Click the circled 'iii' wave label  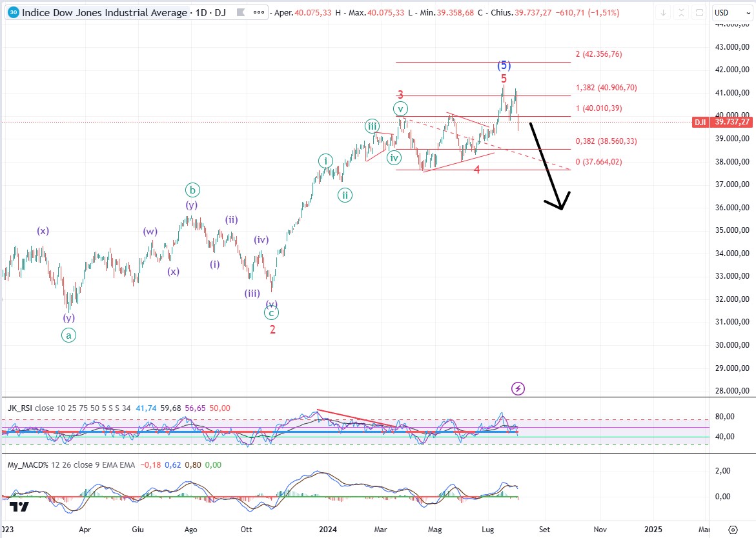[x=372, y=126]
